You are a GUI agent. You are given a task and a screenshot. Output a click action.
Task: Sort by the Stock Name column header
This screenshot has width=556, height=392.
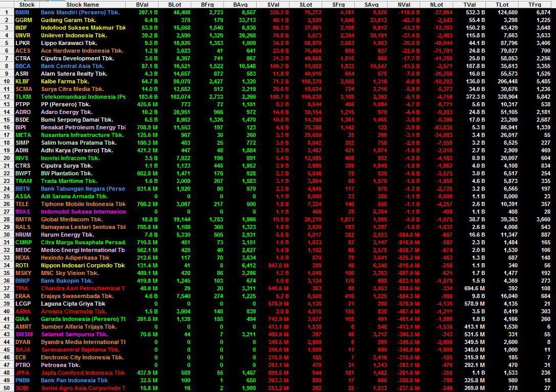click(x=83, y=5)
